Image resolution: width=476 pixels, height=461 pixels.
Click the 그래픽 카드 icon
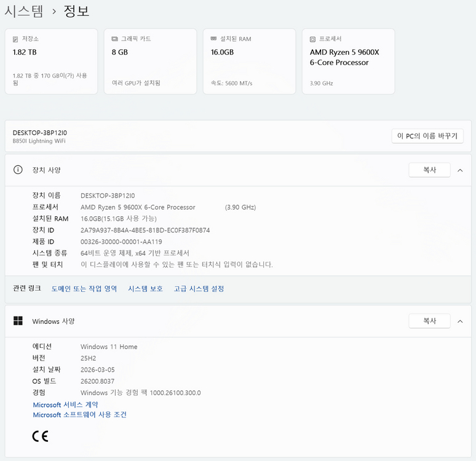point(114,39)
